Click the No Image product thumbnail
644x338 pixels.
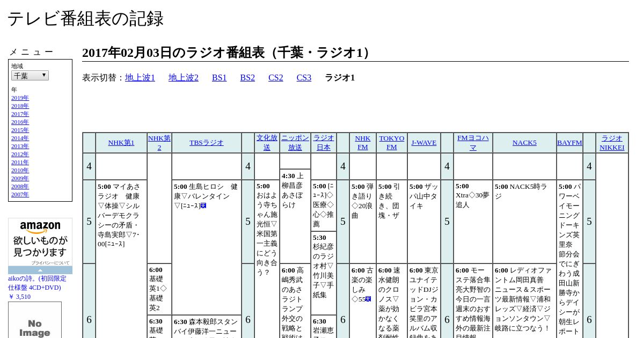35,320
